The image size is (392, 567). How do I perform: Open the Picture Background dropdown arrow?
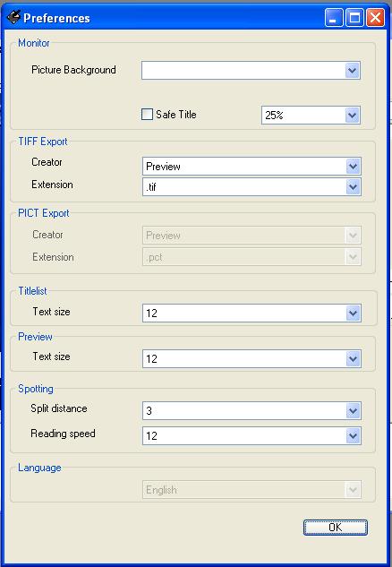pos(353,71)
